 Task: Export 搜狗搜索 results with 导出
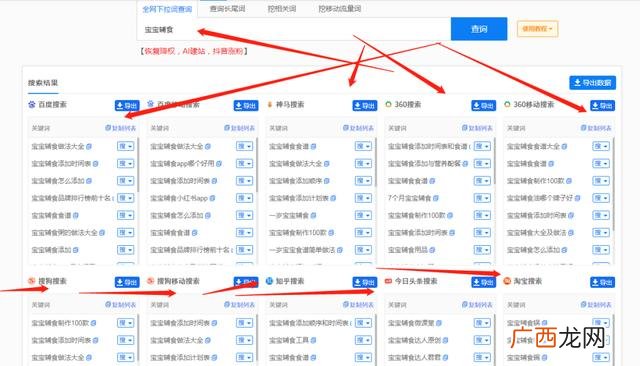tap(127, 282)
